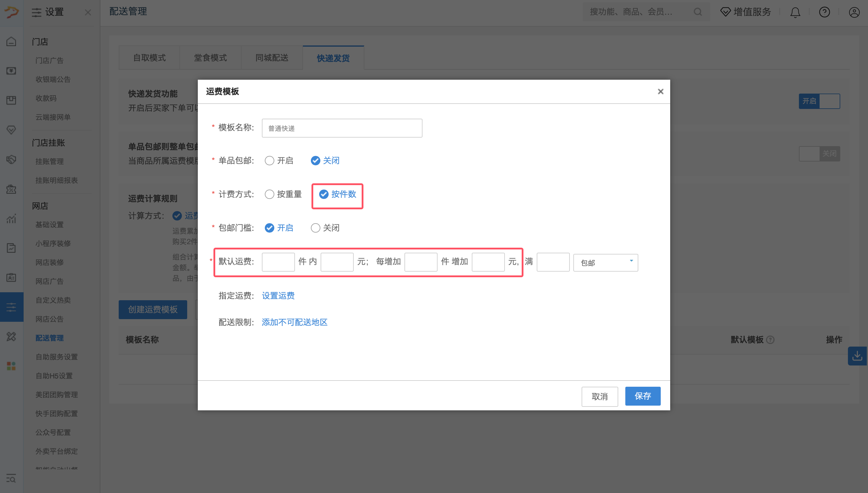Click the 保存 button
Screen dimensions: 868x493
[642, 396]
